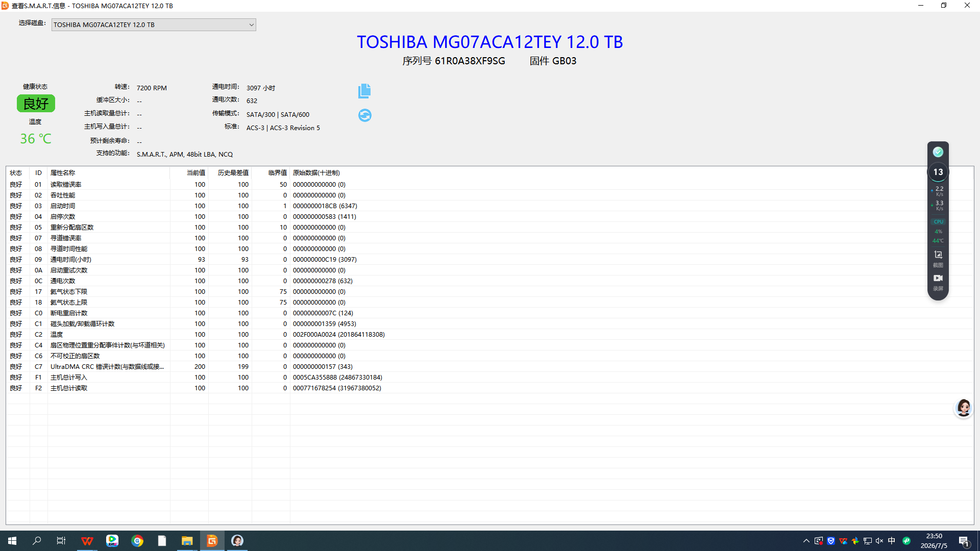Open the notification center icon

pos(964,541)
